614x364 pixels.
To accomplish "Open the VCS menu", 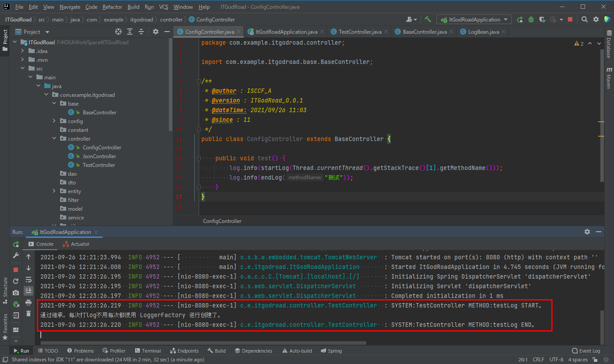I will pyautogui.click(x=164, y=7).
